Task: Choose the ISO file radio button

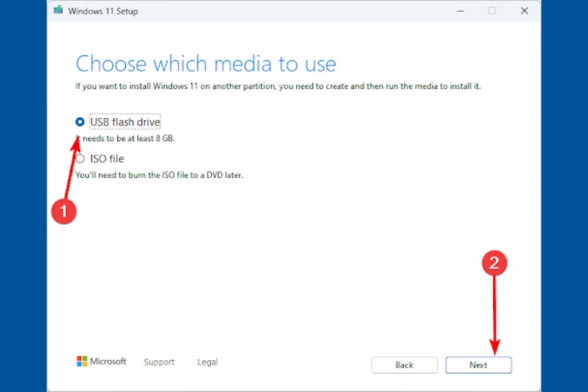Action: click(80, 159)
